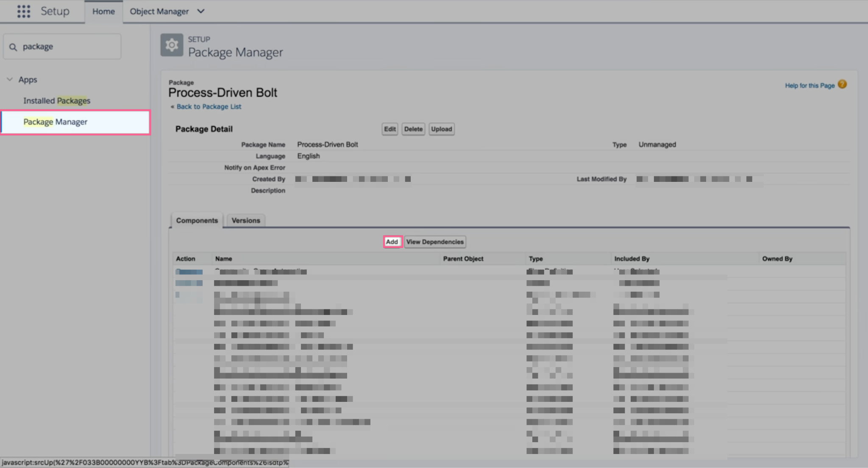Click the Package Detail section heading

[x=204, y=129]
